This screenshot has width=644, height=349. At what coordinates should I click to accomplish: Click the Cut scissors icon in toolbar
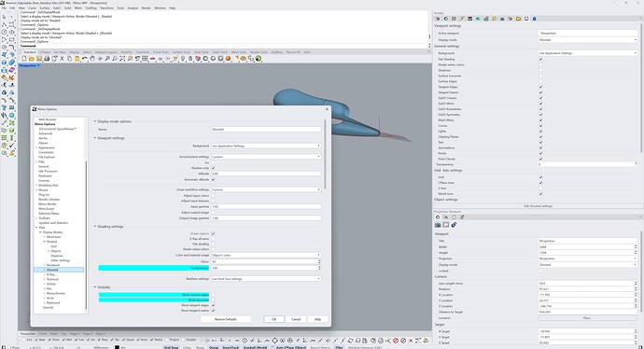62,59
